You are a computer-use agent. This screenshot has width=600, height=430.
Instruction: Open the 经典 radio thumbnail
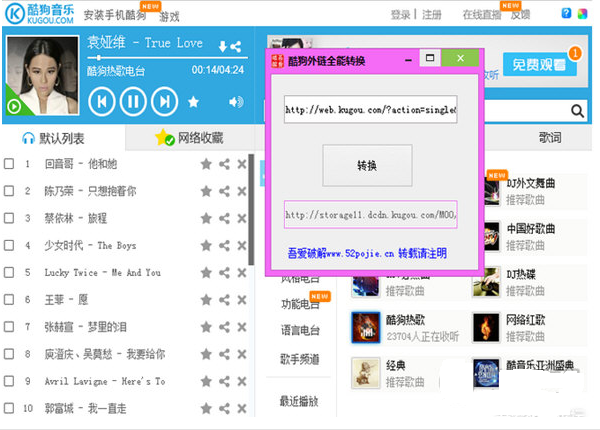(366, 373)
